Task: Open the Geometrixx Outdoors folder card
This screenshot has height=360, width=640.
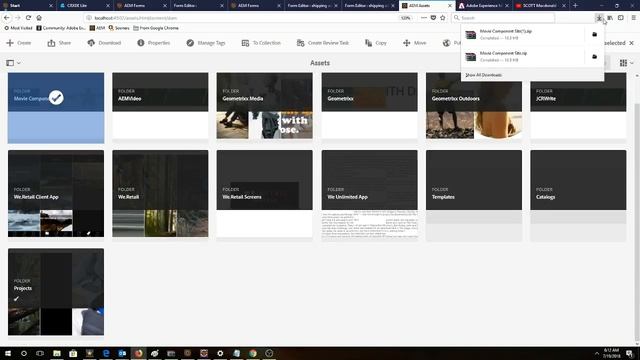Action: [474, 106]
